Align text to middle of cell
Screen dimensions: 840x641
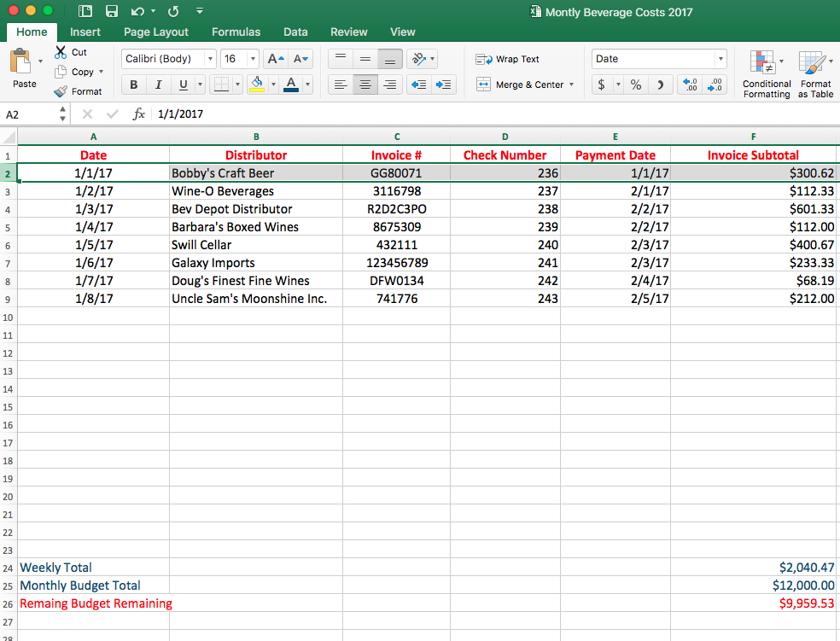[x=365, y=59]
